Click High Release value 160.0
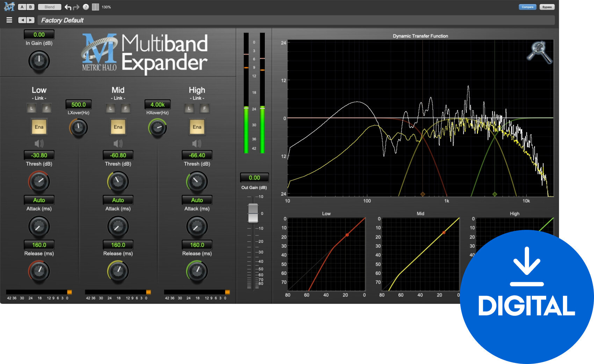 (x=197, y=245)
